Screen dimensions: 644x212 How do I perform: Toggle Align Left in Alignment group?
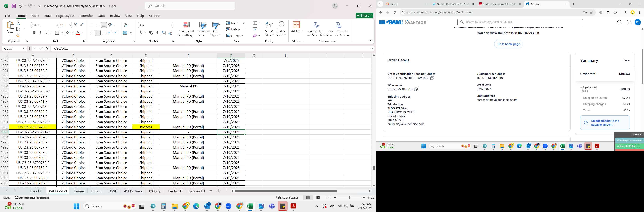coord(91,33)
